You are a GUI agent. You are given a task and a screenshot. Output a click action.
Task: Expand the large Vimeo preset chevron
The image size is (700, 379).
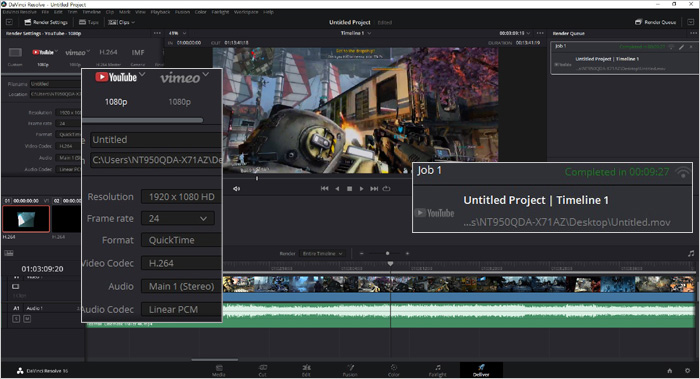pos(206,74)
